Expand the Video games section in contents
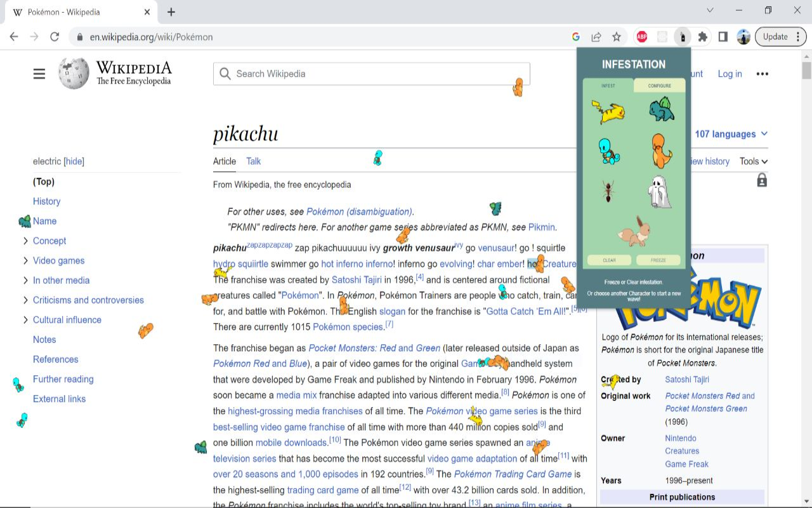Screen dimensions: 812x508 coord(25,260)
